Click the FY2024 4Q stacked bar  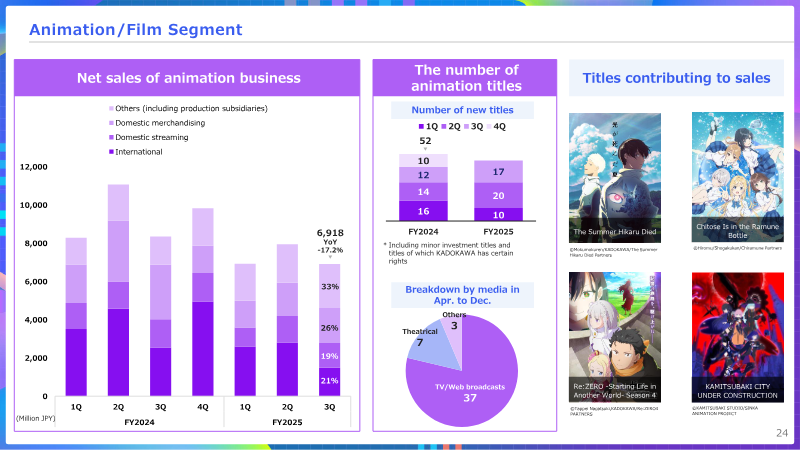tap(203, 302)
